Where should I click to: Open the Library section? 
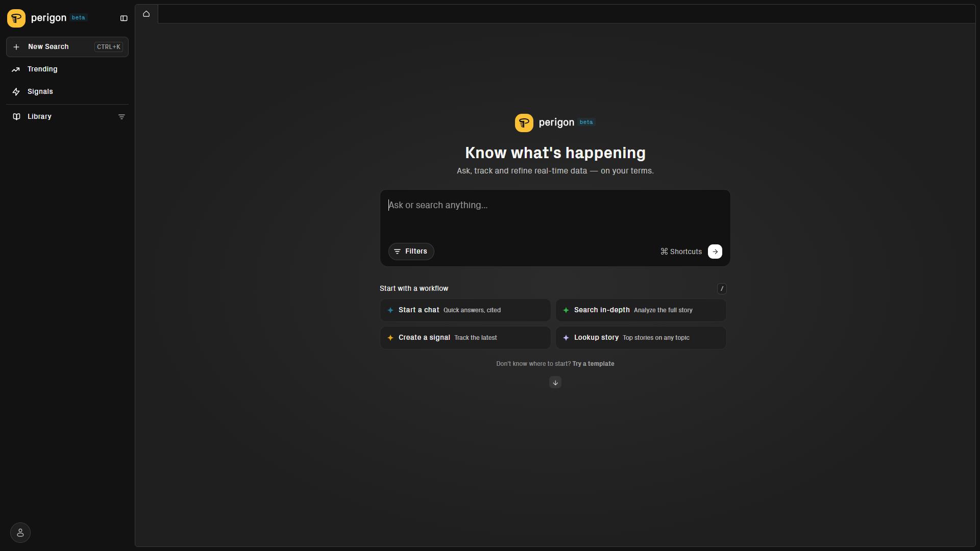point(61,117)
